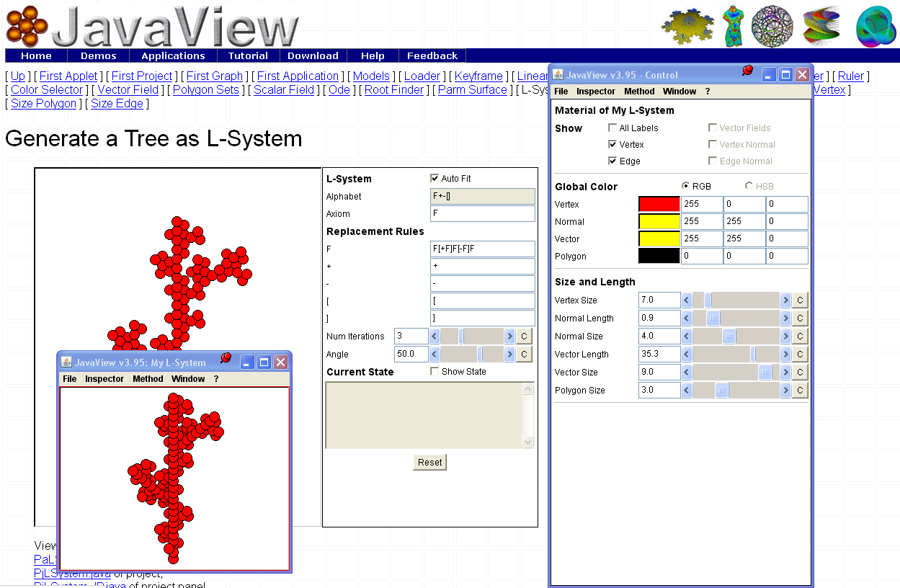Viewport: 900px width, 588px height.
Task: Open the Tutorial navigation tab
Action: pos(248,55)
